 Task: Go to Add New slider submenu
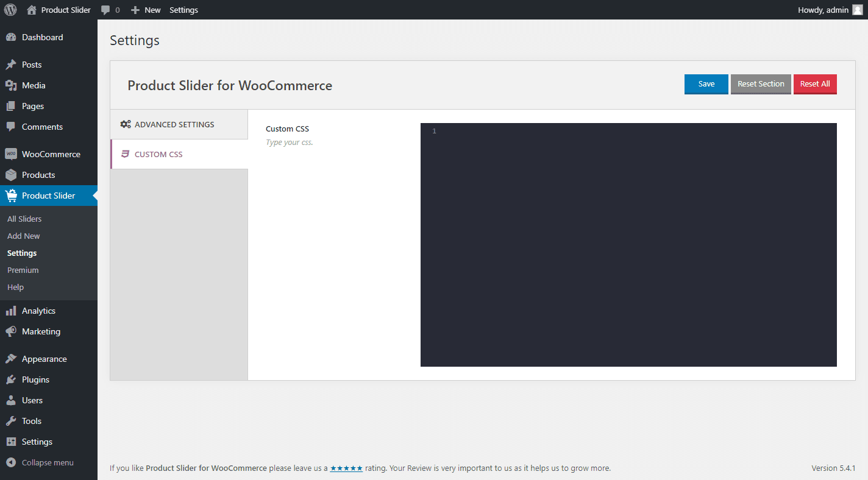coord(24,236)
